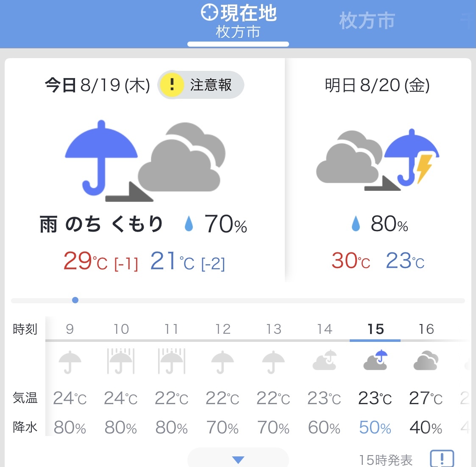Image resolution: width=476 pixels, height=467 pixels.
Task: Select the 12 o'clock hour column
Action: 223,329
